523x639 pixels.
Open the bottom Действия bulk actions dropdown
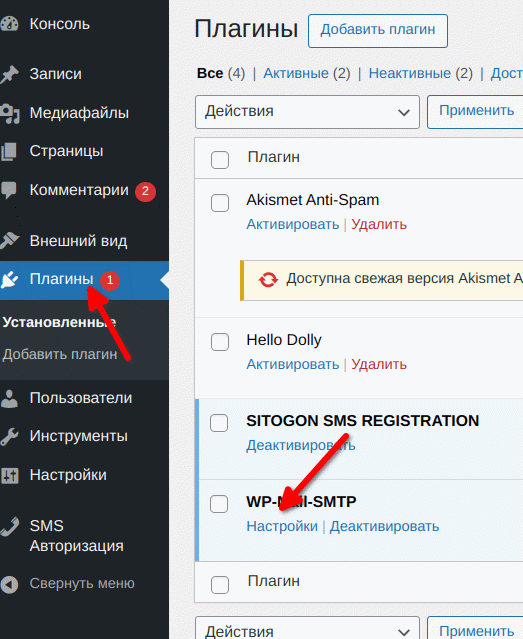tap(307, 628)
